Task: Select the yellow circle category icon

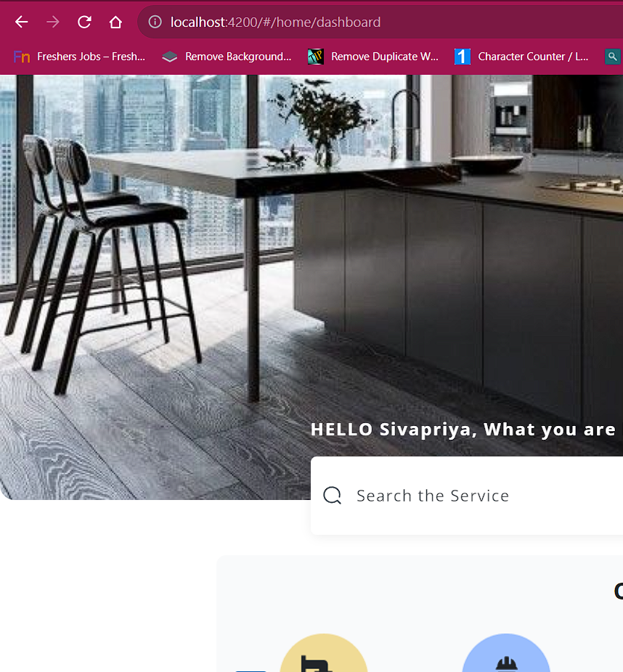Action: pos(324,652)
